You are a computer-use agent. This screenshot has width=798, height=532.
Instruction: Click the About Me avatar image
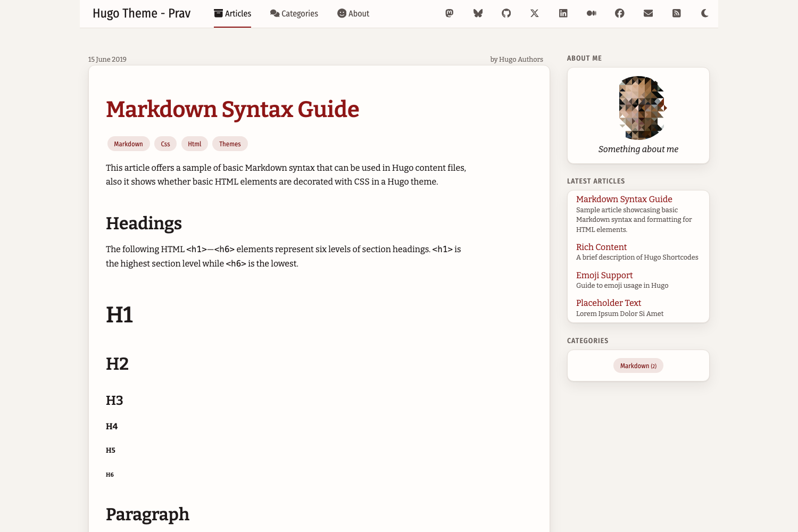pos(642,107)
